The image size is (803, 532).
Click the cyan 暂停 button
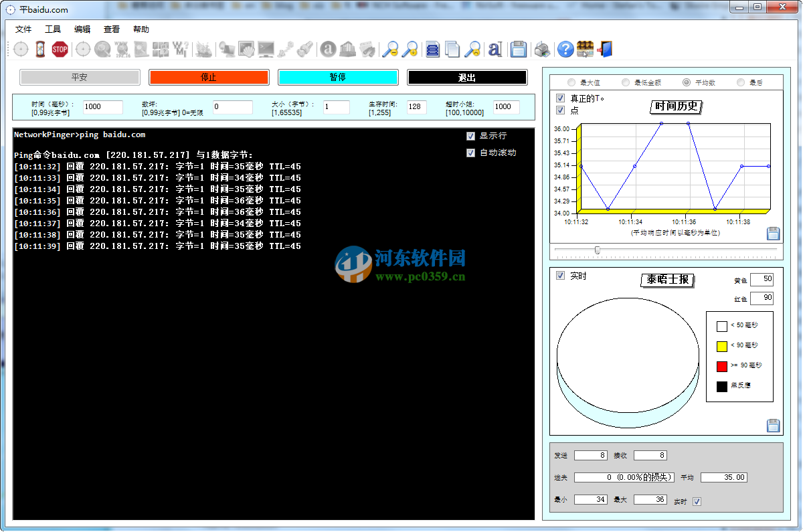click(338, 77)
